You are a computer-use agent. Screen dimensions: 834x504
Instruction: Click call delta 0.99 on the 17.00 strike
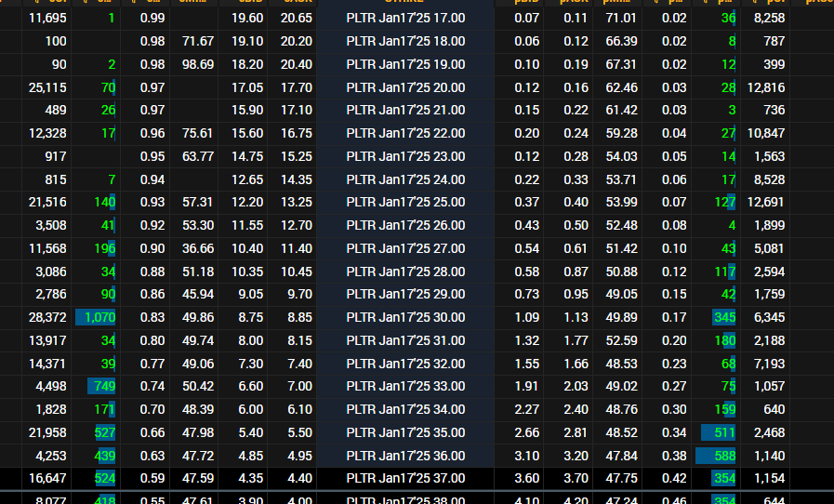(152, 18)
